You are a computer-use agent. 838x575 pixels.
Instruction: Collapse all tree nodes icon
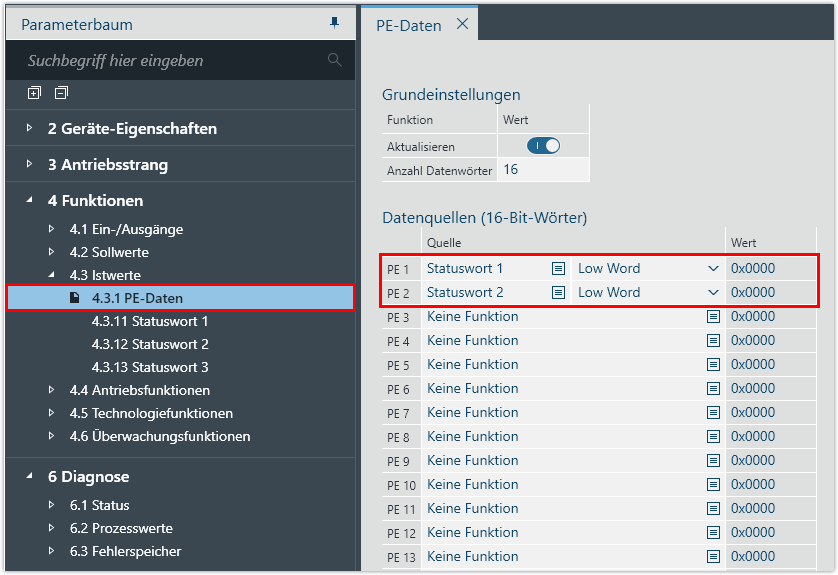click(61, 93)
